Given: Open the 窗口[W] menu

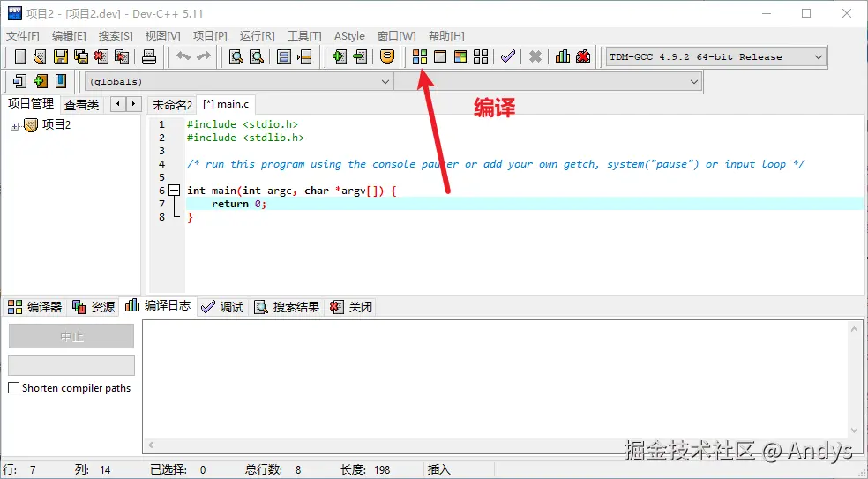Looking at the screenshot, I should click(x=396, y=36).
